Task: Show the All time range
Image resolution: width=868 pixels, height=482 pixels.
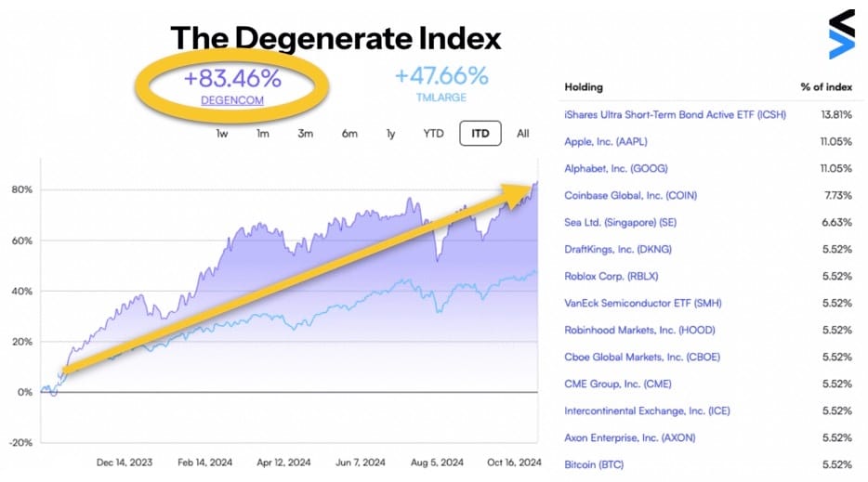Action: point(522,134)
